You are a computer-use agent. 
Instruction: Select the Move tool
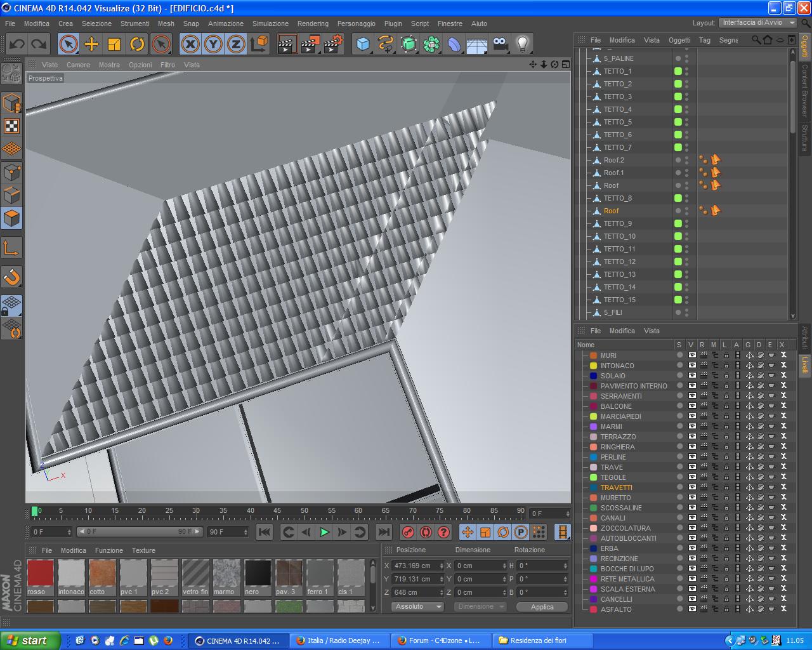coord(91,44)
